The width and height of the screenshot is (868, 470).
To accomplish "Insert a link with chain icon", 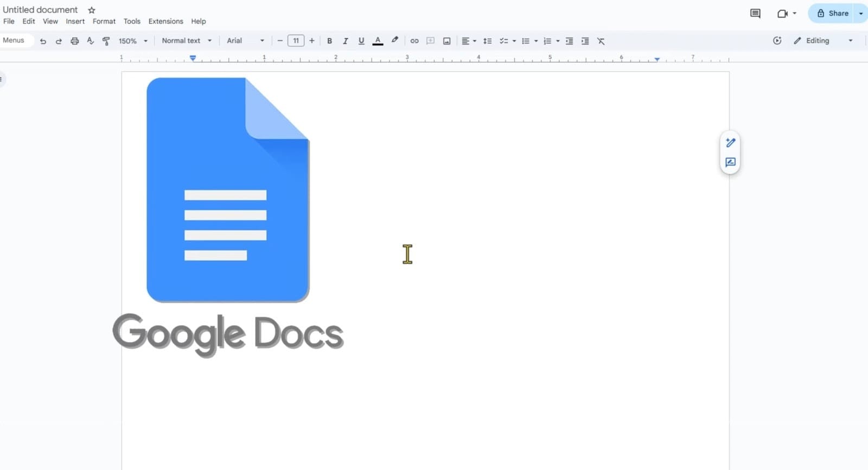I will tap(414, 41).
